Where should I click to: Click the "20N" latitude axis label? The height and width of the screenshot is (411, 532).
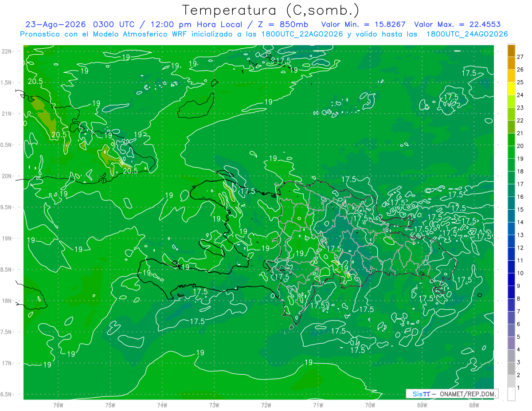coord(7,176)
